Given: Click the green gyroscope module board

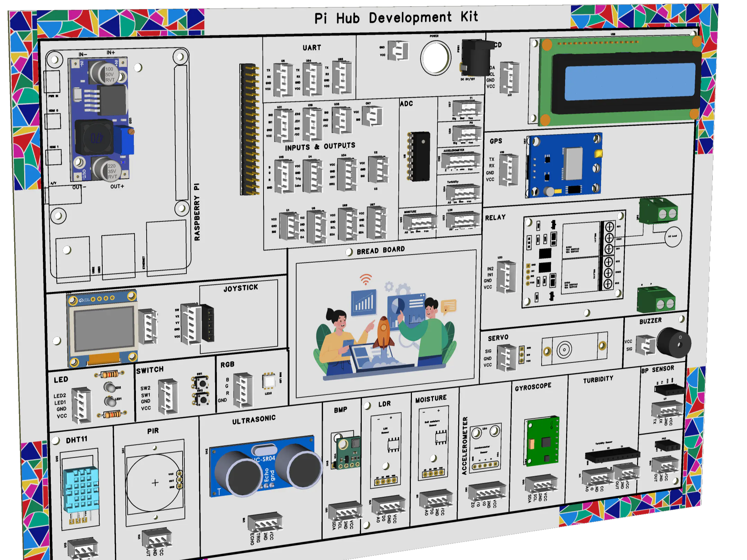Looking at the screenshot, I should pos(542,441).
